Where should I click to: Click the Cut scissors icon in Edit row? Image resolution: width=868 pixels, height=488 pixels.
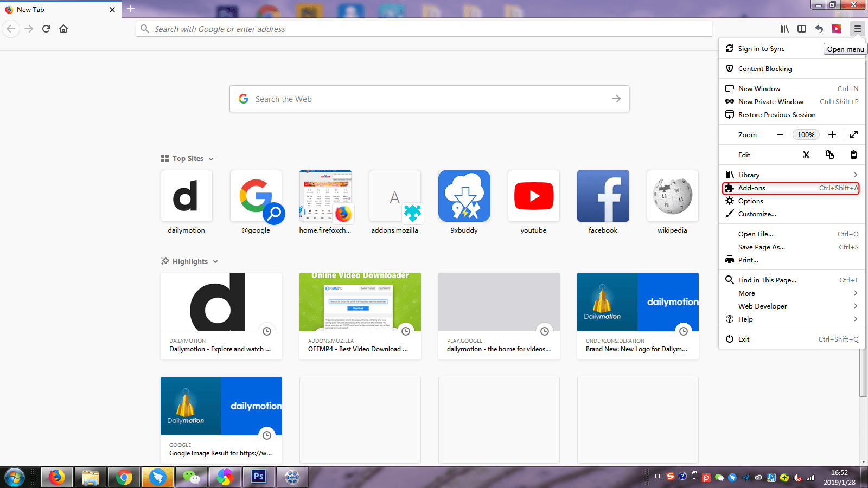coord(806,155)
